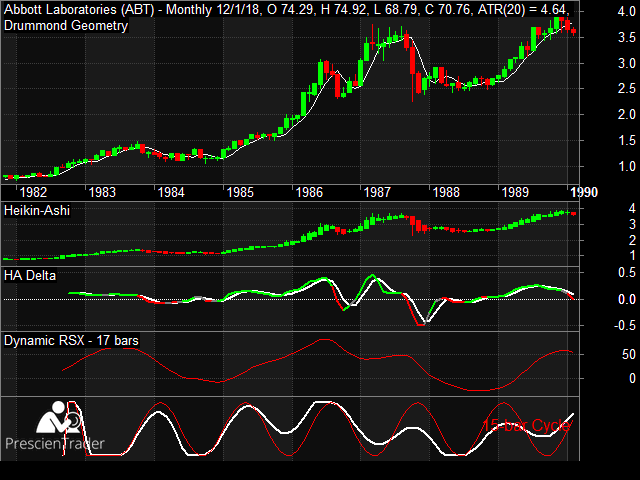The image size is (640, 480).
Task: Select the 1989 year marker
Action: click(x=515, y=192)
